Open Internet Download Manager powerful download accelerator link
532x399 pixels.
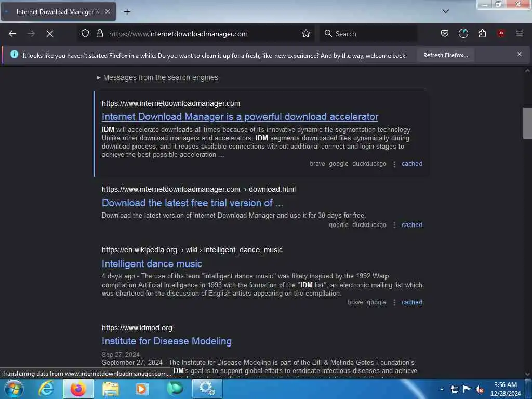coord(240,117)
